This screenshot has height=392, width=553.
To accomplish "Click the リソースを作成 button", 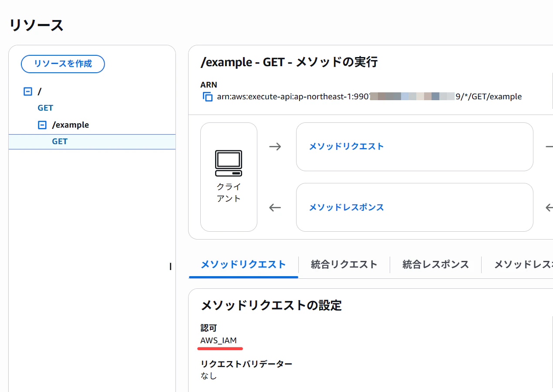I will click(63, 64).
